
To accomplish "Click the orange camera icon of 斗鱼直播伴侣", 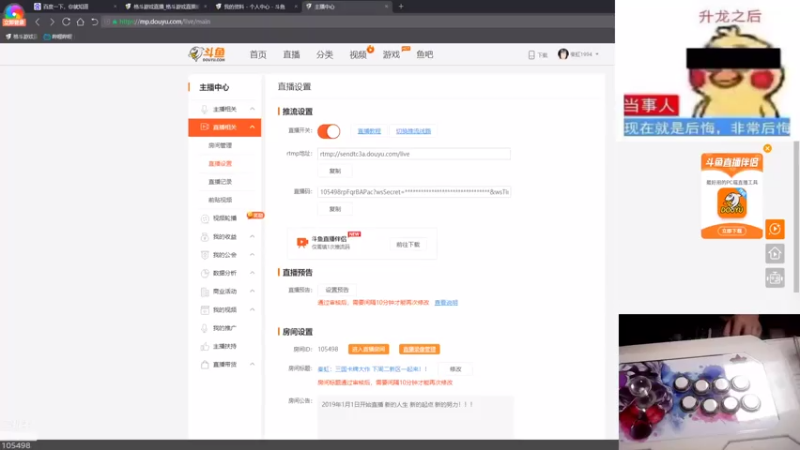I will click(302, 242).
